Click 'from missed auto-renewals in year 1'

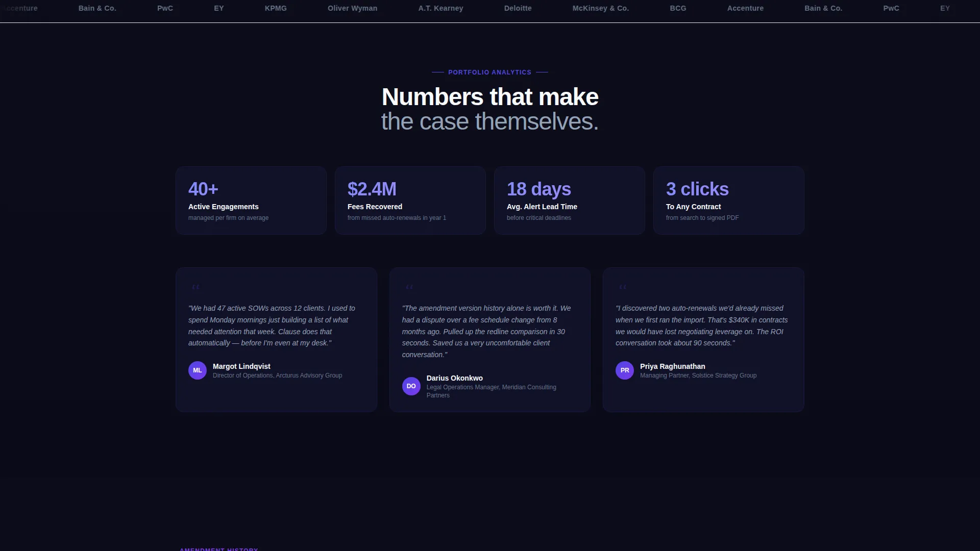(397, 218)
